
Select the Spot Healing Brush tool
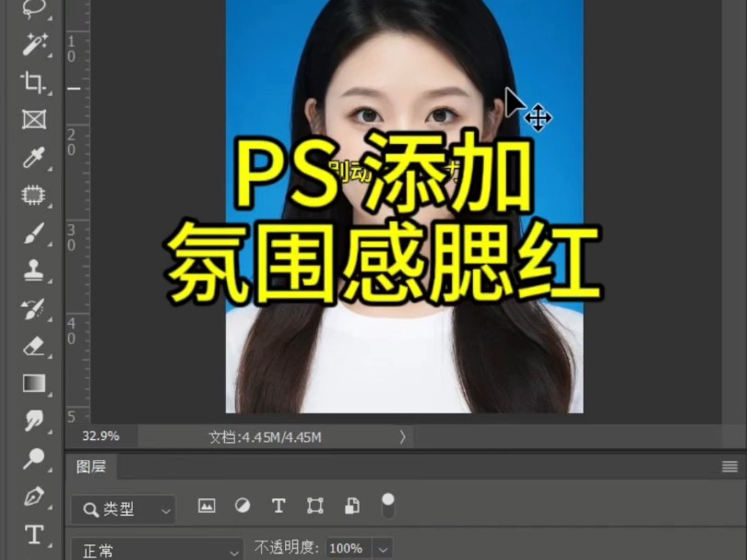[32, 194]
